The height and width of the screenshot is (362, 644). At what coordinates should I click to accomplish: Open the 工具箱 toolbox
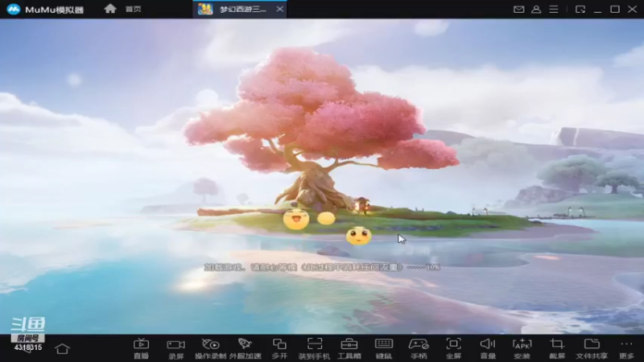[x=349, y=348]
